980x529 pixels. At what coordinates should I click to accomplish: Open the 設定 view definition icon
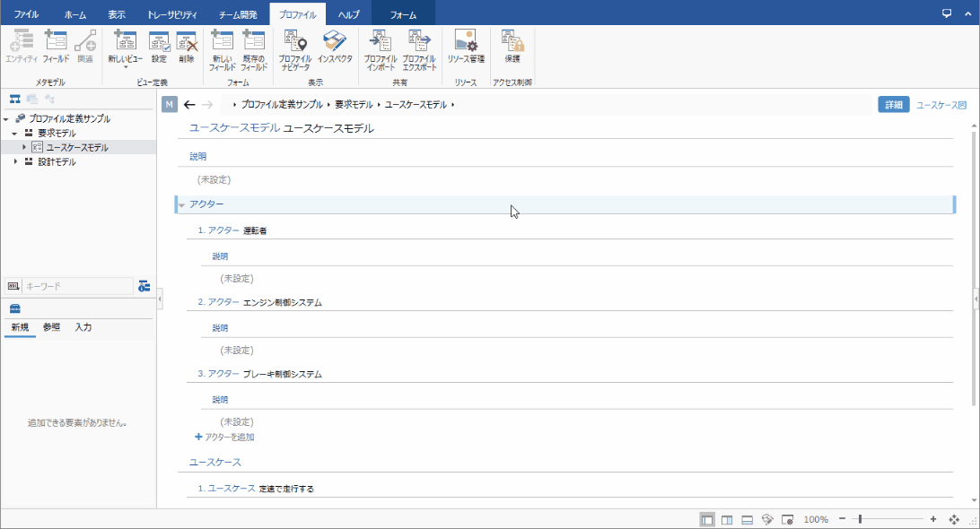[160, 45]
